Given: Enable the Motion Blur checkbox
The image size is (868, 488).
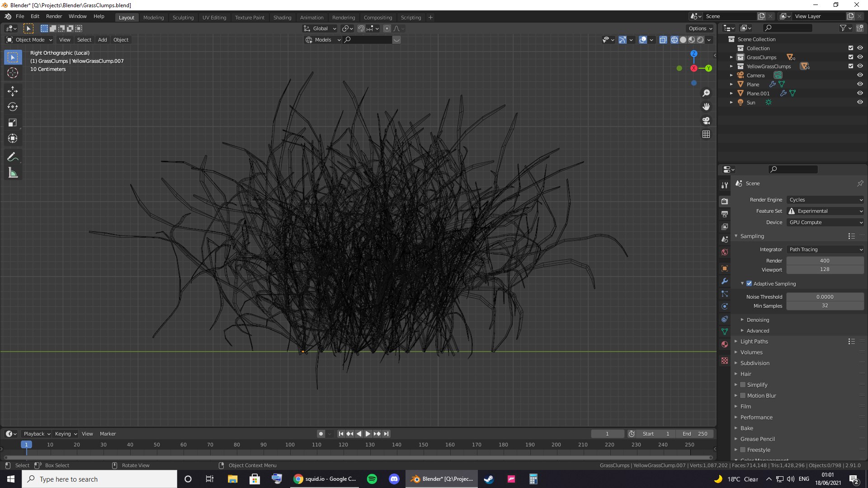Looking at the screenshot, I should 742,396.
